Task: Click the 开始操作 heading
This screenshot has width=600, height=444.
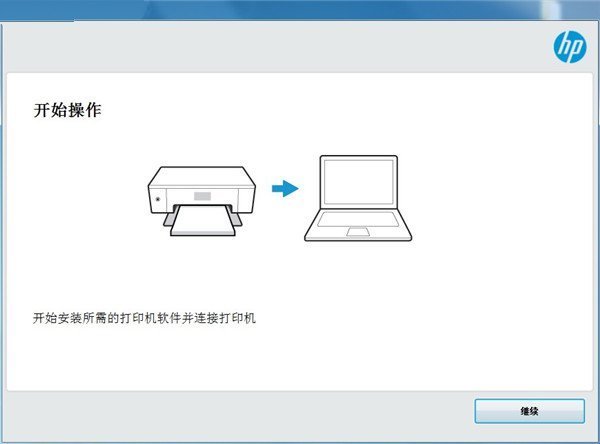Action: coord(67,110)
